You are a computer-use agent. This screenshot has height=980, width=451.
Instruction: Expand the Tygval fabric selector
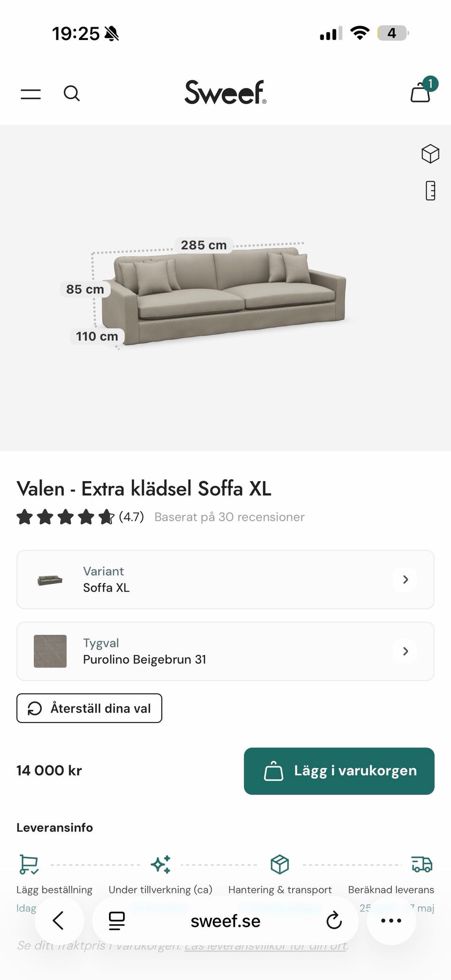click(x=405, y=651)
